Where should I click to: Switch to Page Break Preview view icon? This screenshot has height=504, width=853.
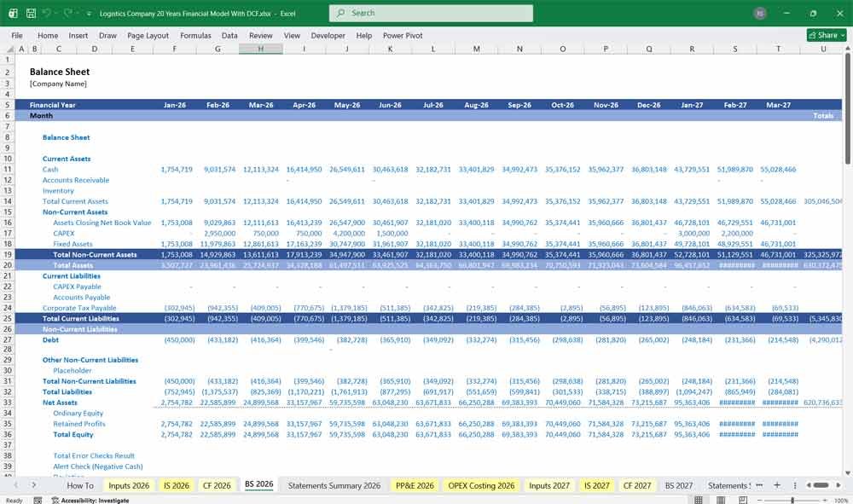point(743,500)
